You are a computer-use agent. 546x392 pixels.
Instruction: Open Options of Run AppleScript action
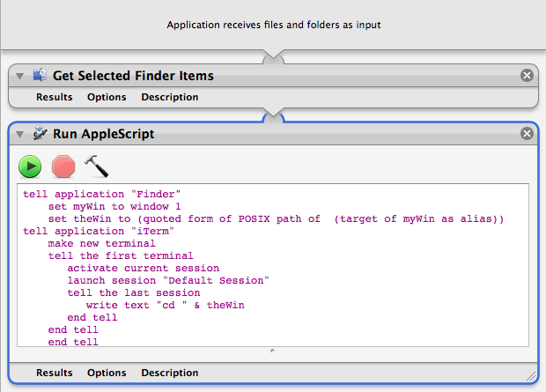tap(107, 373)
